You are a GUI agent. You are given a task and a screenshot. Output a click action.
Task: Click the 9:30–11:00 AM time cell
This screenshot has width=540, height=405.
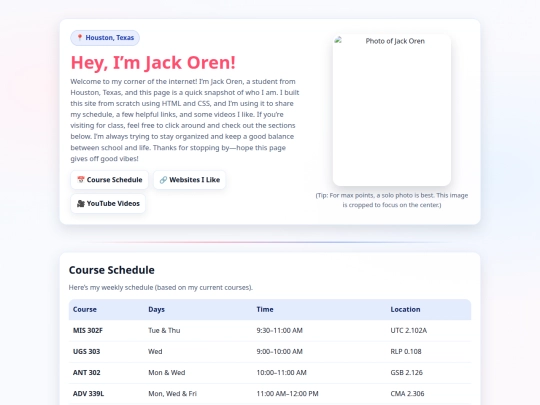(x=279, y=331)
